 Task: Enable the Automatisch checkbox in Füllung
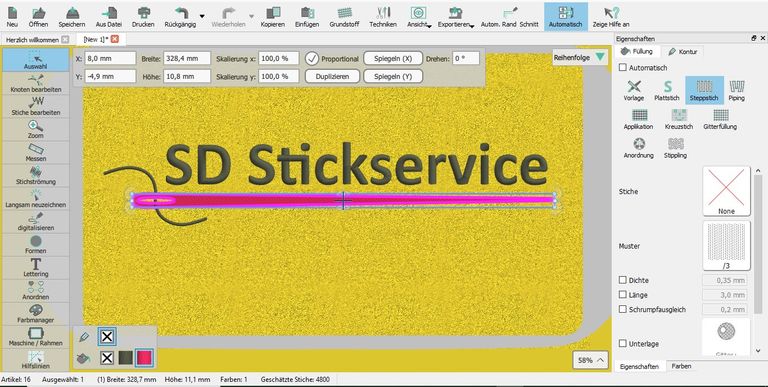click(x=623, y=68)
